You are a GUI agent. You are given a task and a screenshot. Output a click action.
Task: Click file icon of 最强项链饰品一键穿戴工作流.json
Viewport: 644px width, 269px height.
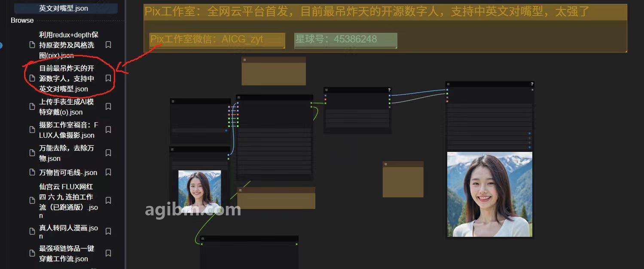[32, 254]
